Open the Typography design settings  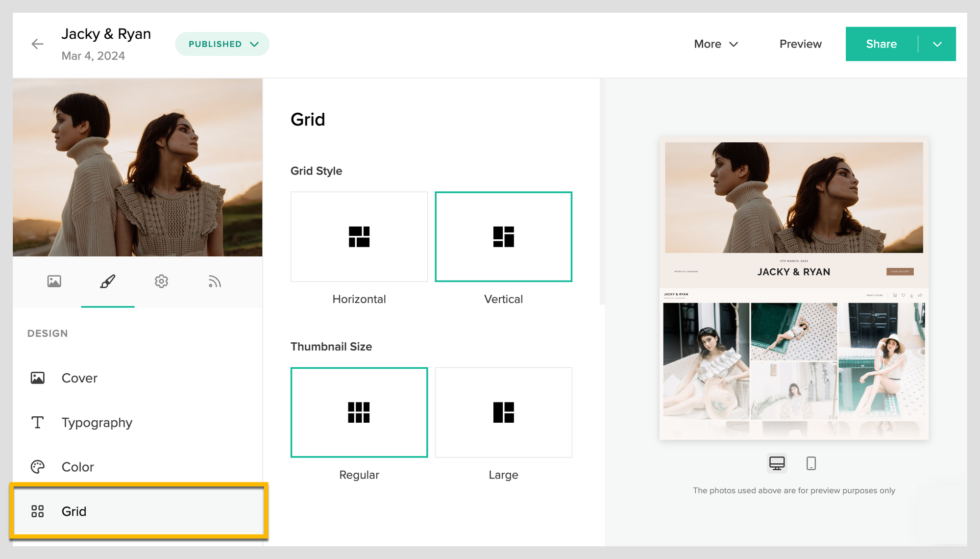(x=97, y=422)
